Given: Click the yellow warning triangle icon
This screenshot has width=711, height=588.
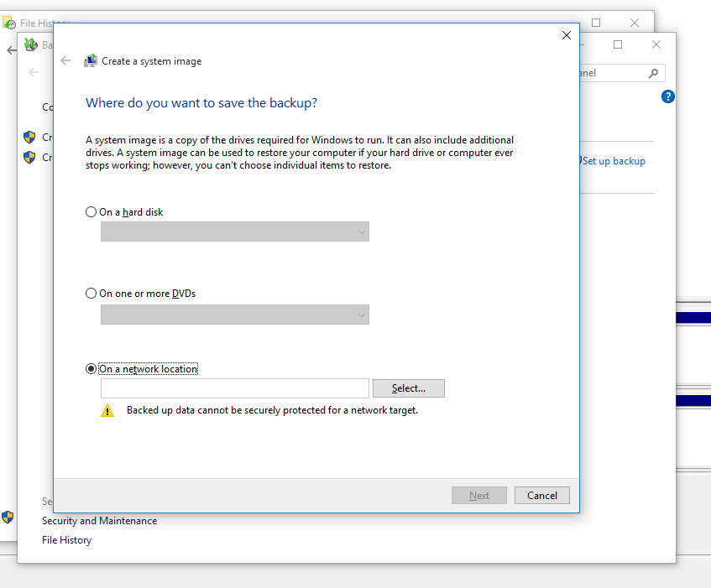Looking at the screenshot, I should 107,411.
